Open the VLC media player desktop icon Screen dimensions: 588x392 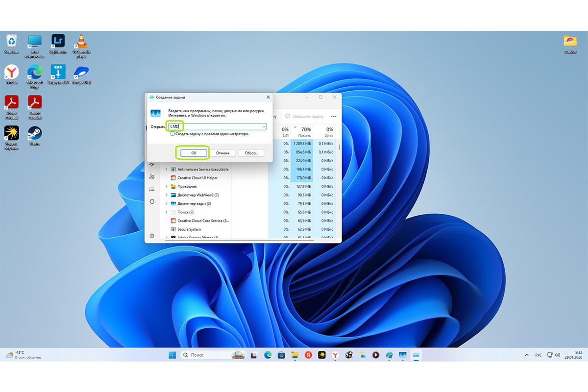point(81,43)
